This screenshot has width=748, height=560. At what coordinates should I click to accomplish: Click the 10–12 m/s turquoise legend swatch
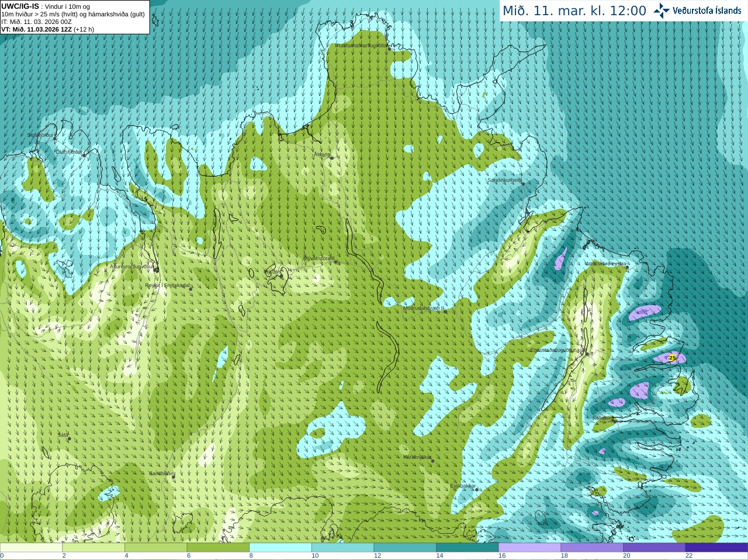click(x=342, y=548)
